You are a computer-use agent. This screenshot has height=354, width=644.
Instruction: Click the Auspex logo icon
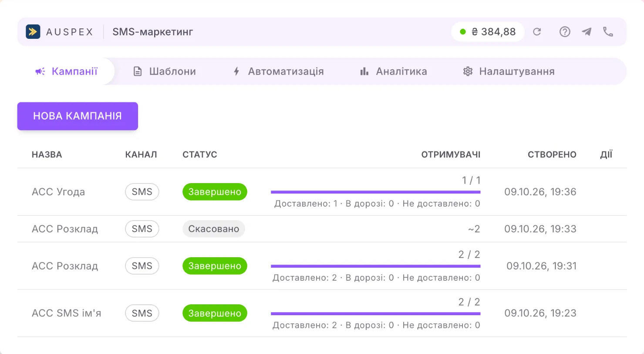pos(33,31)
